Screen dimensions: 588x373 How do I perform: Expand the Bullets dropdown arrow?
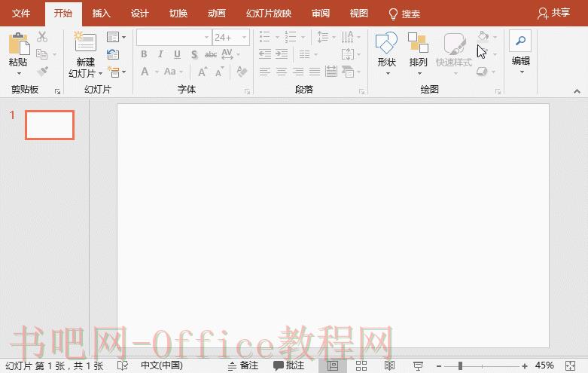click(278, 37)
